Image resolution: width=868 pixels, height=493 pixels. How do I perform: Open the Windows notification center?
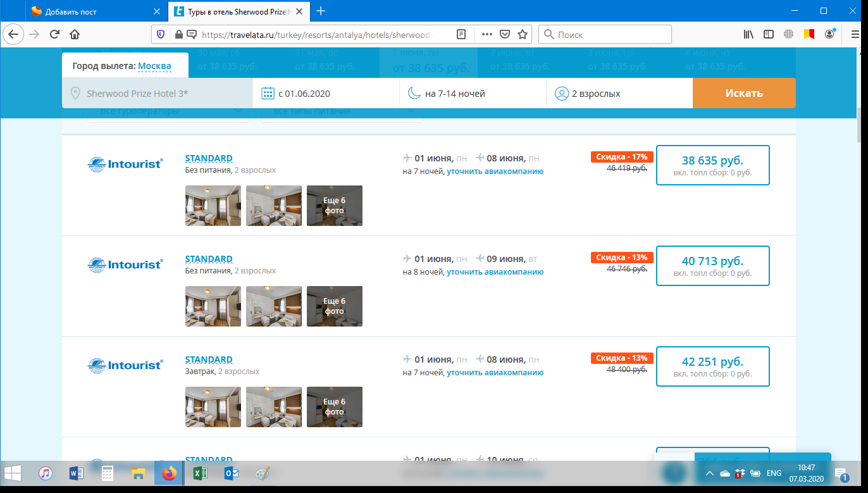click(842, 473)
